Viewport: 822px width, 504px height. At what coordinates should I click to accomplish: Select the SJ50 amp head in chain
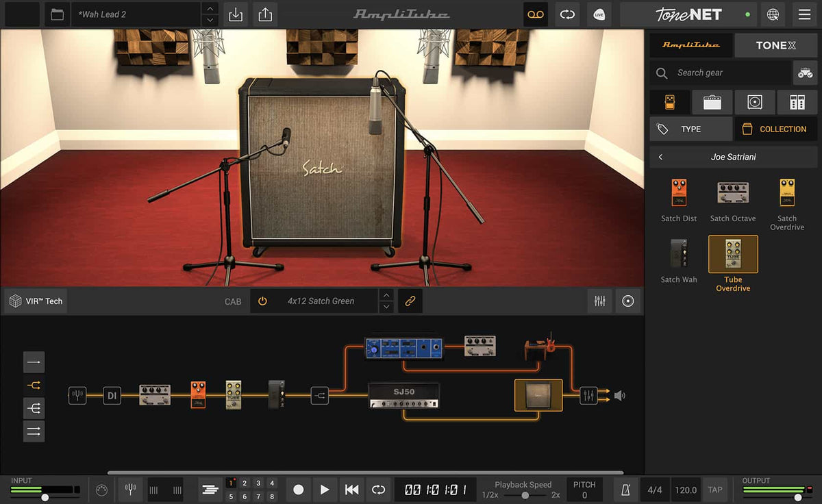[x=403, y=395]
